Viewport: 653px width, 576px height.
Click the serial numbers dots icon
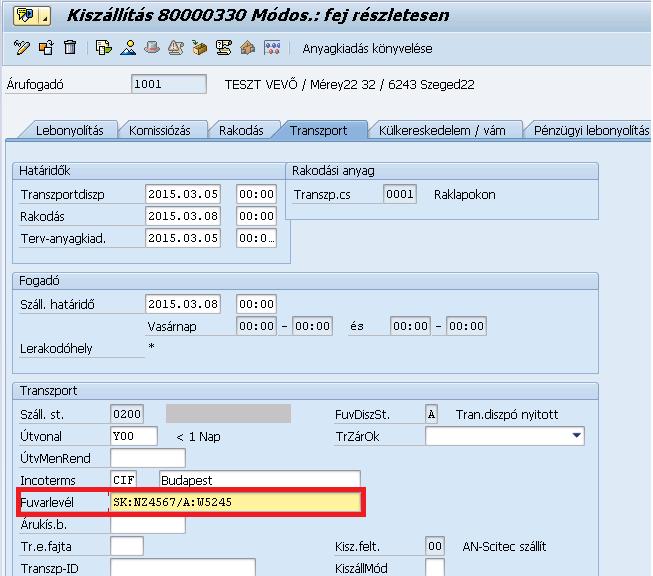272,48
